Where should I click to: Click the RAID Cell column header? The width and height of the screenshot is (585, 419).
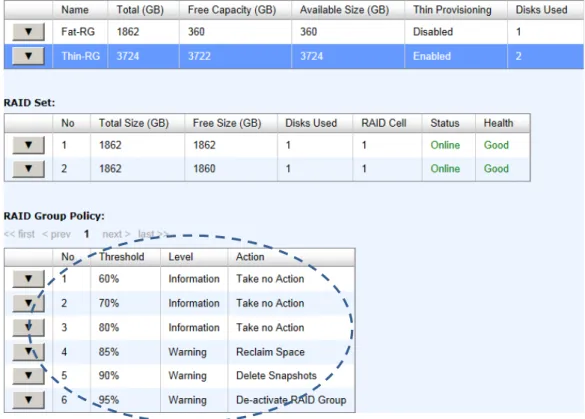384,123
